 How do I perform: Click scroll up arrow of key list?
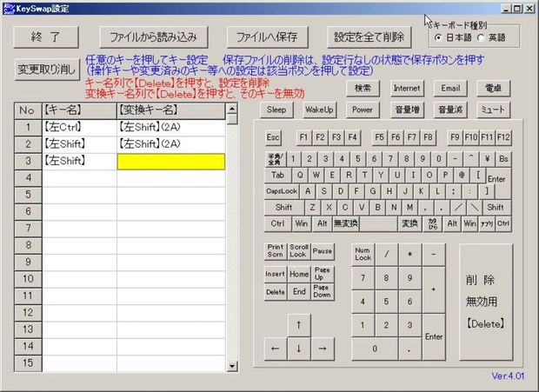232,109
